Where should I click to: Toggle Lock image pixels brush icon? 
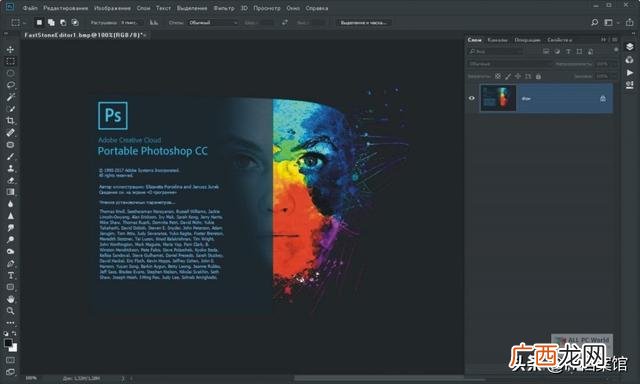pos(508,76)
